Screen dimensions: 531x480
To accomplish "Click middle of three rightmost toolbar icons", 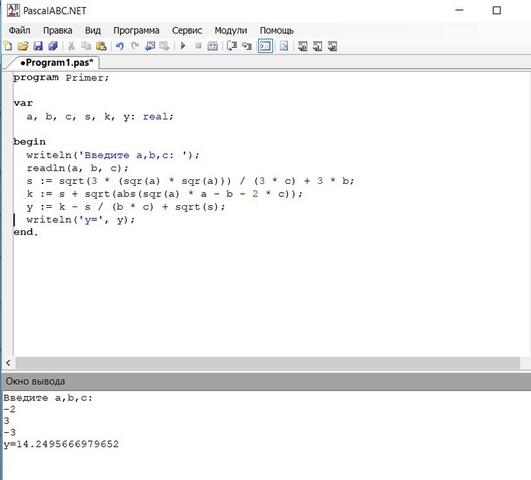I will [x=317, y=46].
